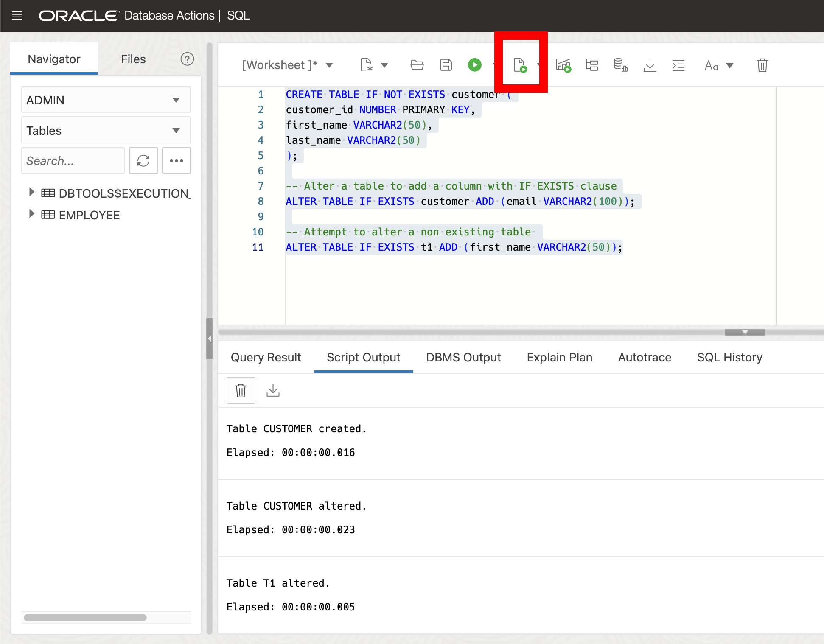Open the folder icon to load file
The image size is (824, 644).
[417, 65]
